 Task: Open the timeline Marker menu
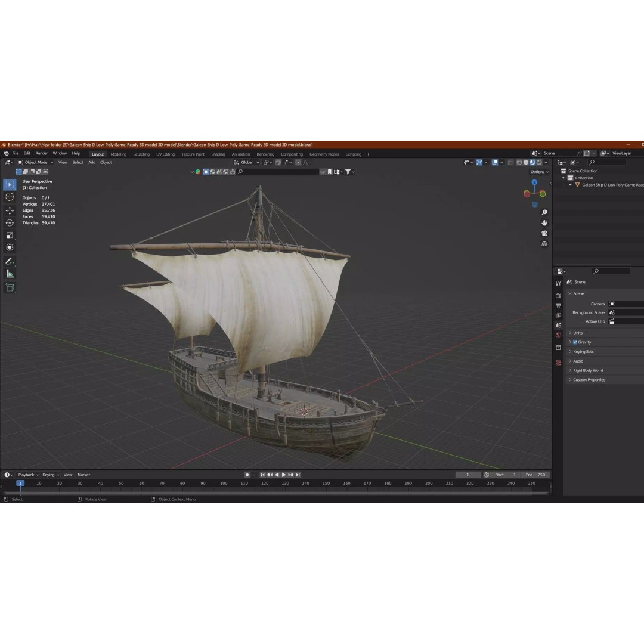coord(84,475)
